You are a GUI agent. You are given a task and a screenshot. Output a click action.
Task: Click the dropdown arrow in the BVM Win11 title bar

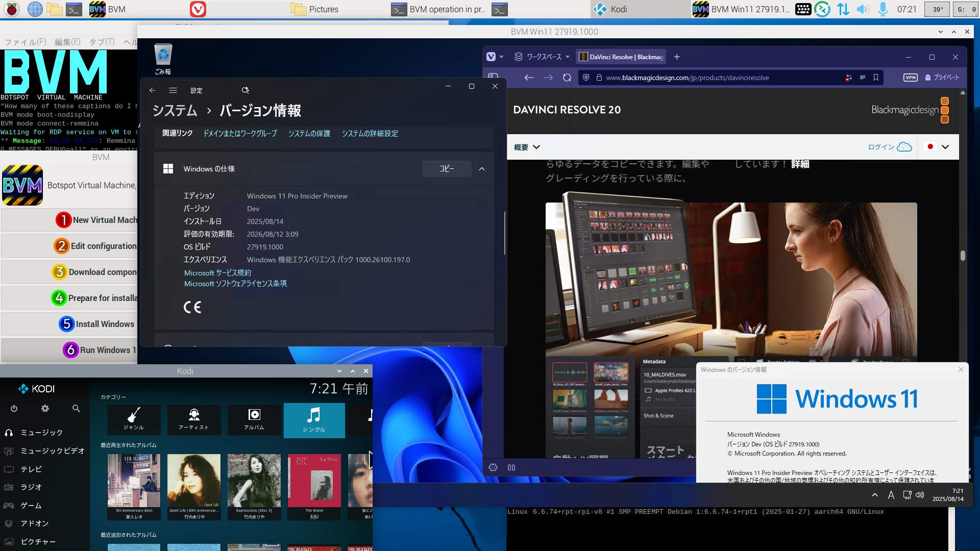click(x=941, y=32)
